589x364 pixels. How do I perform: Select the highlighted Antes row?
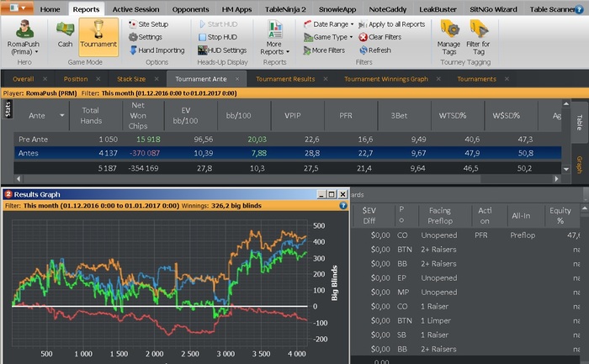[x=288, y=153]
